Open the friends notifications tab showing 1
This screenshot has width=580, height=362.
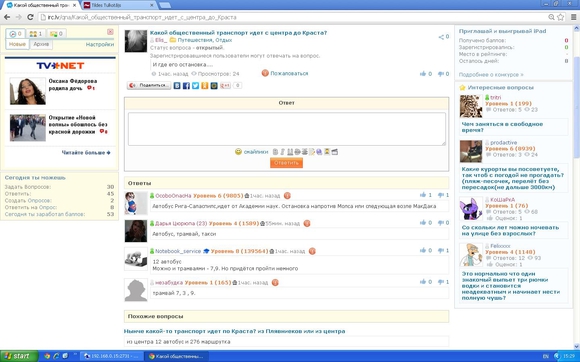pyautogui.click(x=36, y=34)
